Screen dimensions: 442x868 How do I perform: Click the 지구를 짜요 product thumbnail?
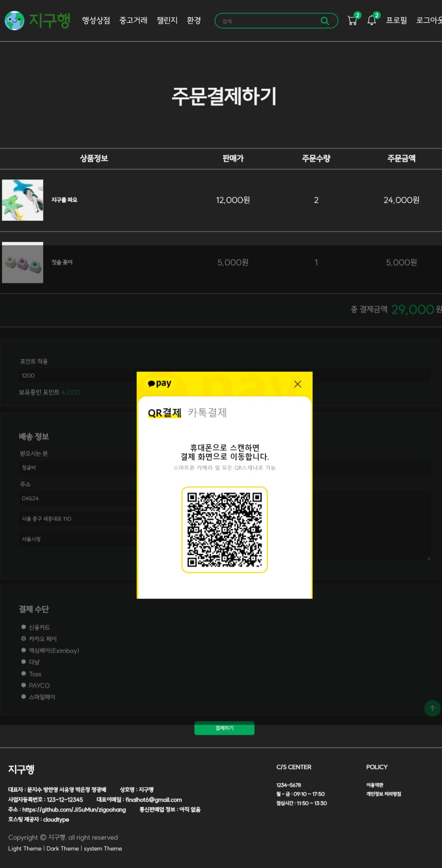[23, 200]
